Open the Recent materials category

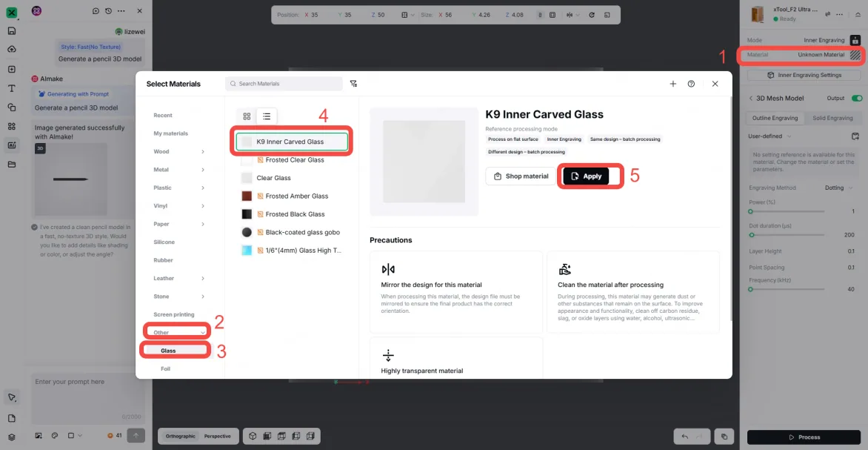point(163,115)
